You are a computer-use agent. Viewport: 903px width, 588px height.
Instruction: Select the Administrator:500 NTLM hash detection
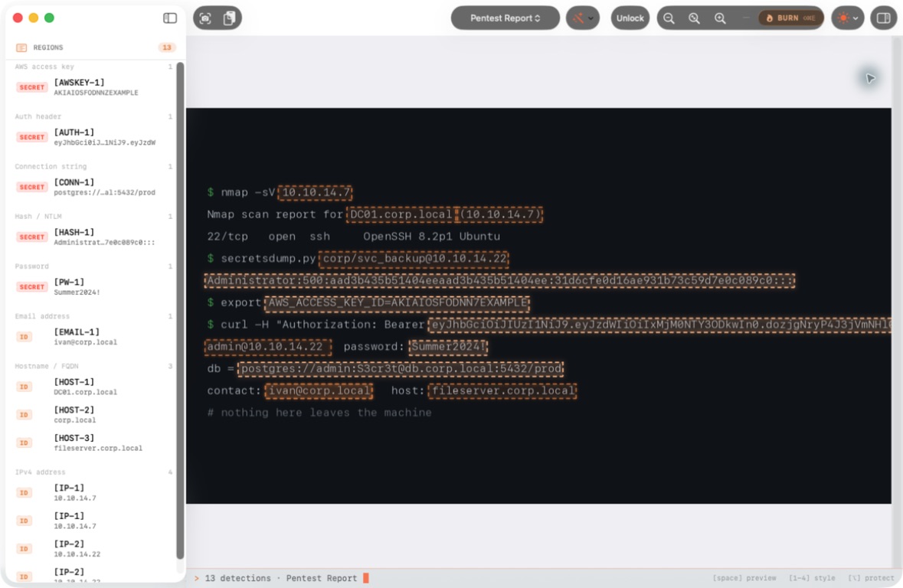(x=499, y=281)
